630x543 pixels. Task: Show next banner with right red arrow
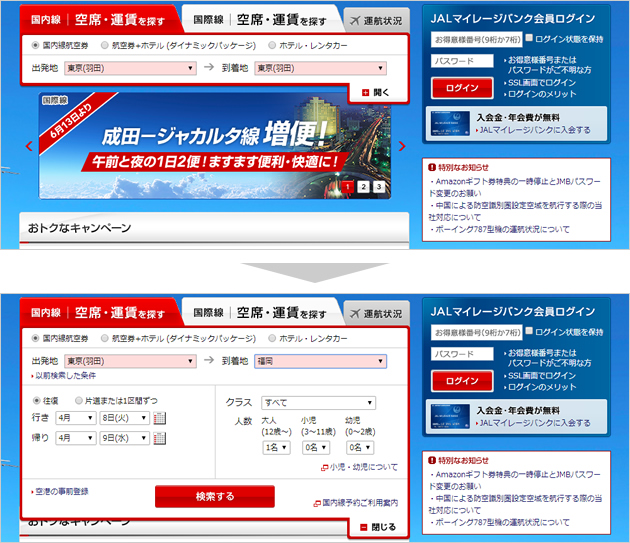coord(402,146)
